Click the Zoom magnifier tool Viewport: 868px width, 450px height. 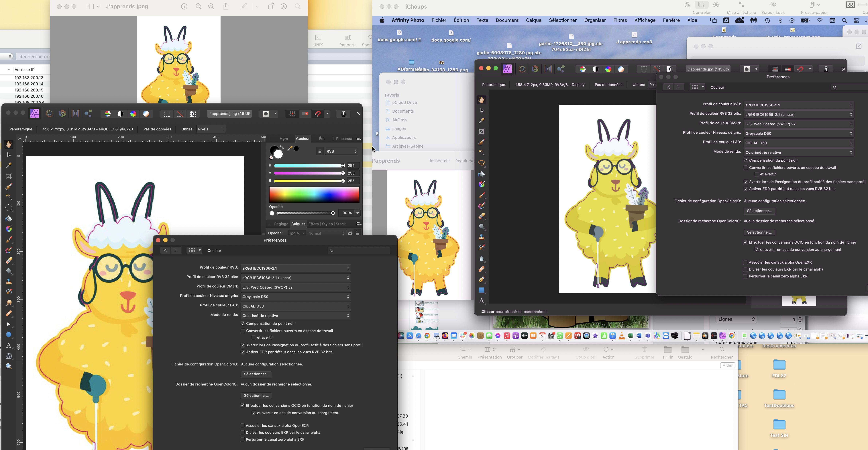pos(9,366)
